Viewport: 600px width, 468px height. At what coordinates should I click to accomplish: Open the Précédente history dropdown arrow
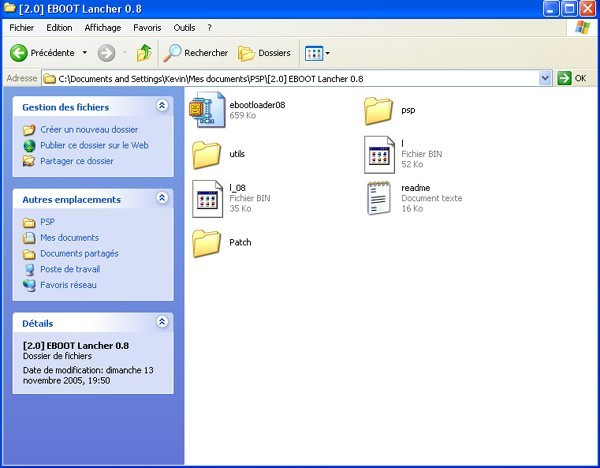85,53
